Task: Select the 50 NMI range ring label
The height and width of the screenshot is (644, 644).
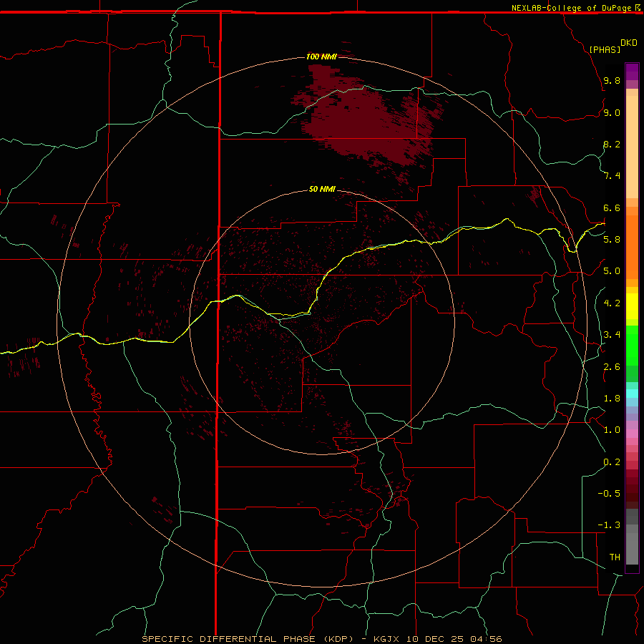Action: pyautogui.click(x=322, y=189)
